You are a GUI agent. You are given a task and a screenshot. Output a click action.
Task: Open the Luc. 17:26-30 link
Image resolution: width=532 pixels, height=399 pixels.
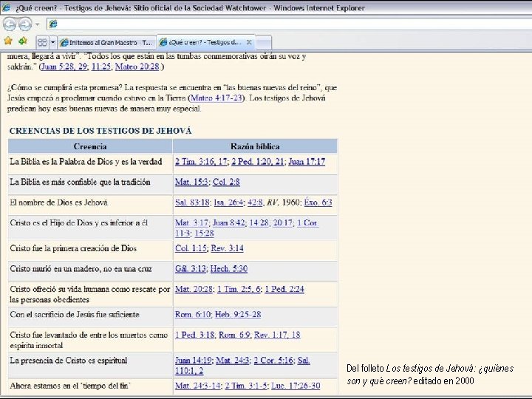[x=296, y=386]
